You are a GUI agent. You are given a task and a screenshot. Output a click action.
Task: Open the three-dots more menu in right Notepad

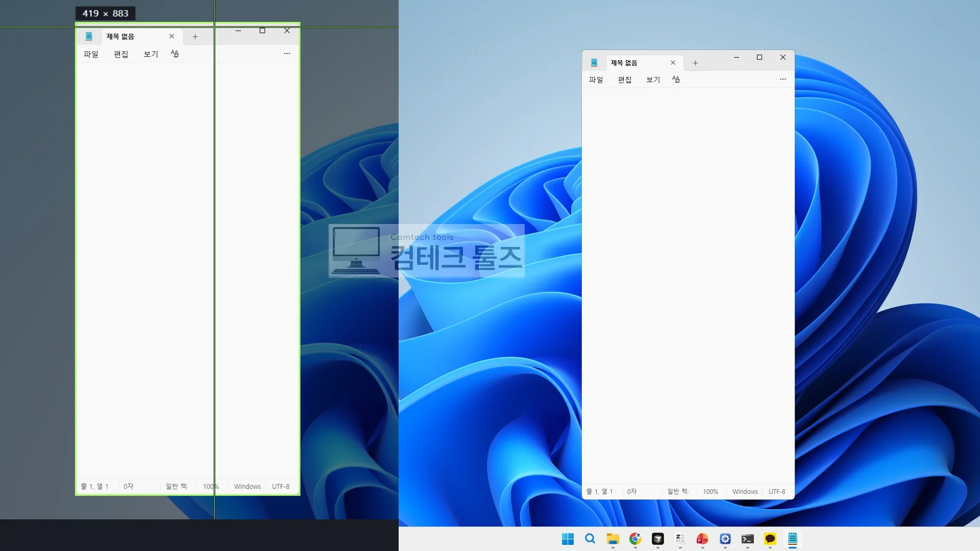coord(783,79)
